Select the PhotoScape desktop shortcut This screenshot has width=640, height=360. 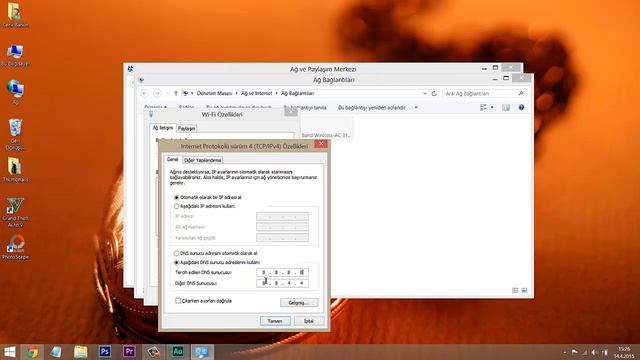point(15,247)
